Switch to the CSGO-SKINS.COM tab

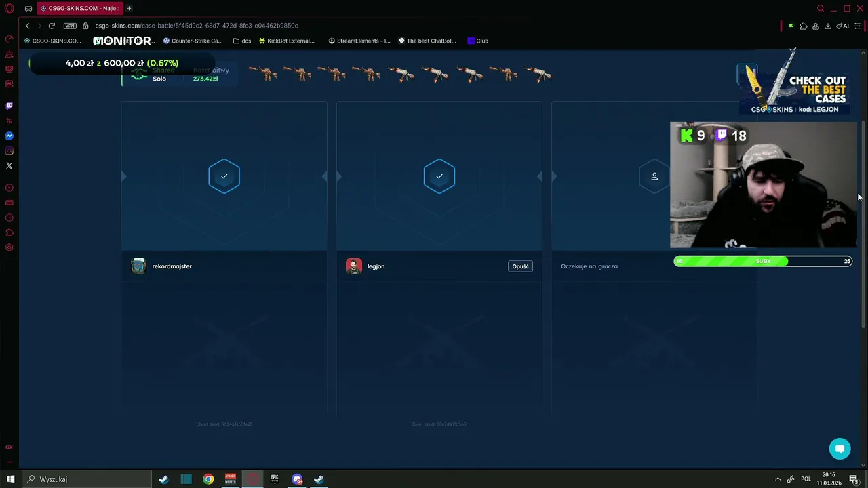(x=79, y=8)
